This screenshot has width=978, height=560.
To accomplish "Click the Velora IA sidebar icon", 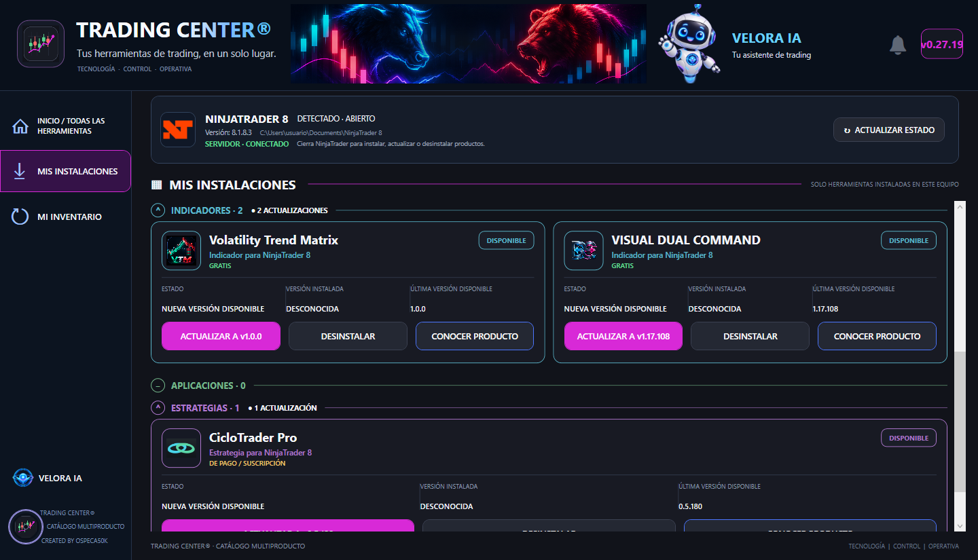I will [x=23, y=478].
